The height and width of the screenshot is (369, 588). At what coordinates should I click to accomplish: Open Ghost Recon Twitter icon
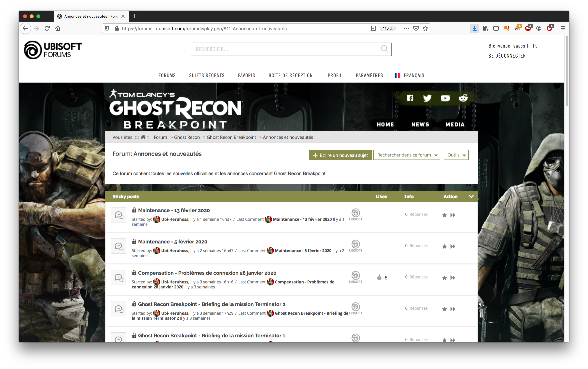click(427, 98)
